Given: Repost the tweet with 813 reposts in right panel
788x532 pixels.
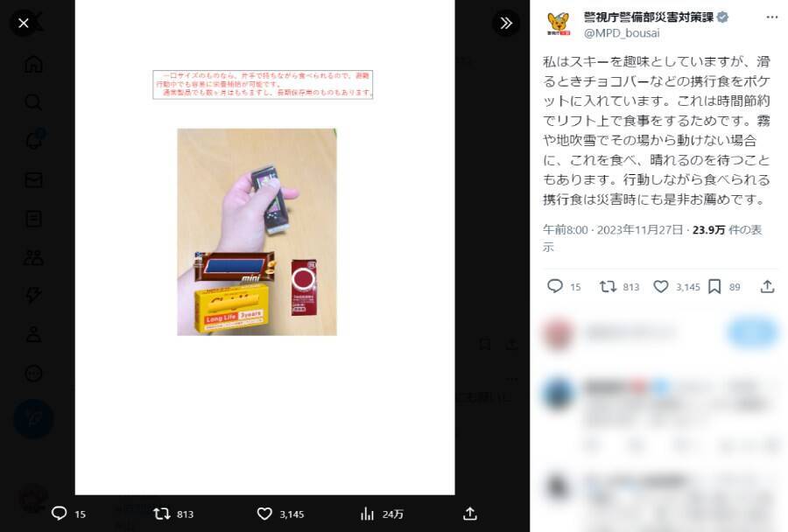Looking at the screenshot, I should pos(608,286).
